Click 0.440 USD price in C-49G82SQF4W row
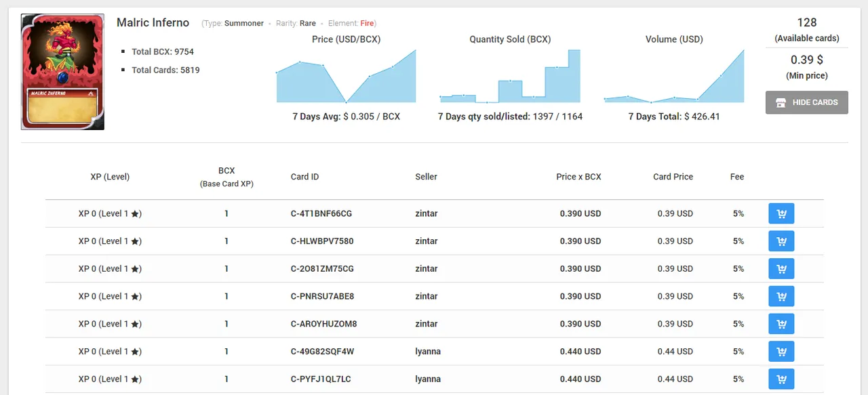This screenshot has width=868, height=395. pos(580,352)
